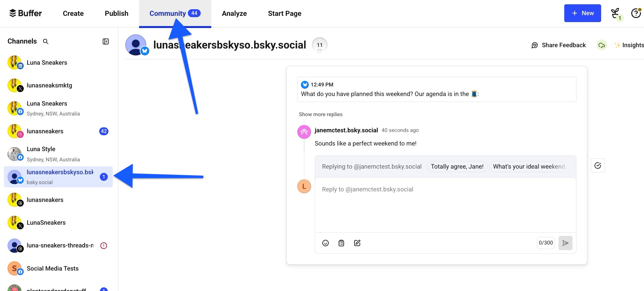Image resolution: width=644 pixels, height=291 pixels.
Task: Click into the reply text field
Action: pos(446,205)
